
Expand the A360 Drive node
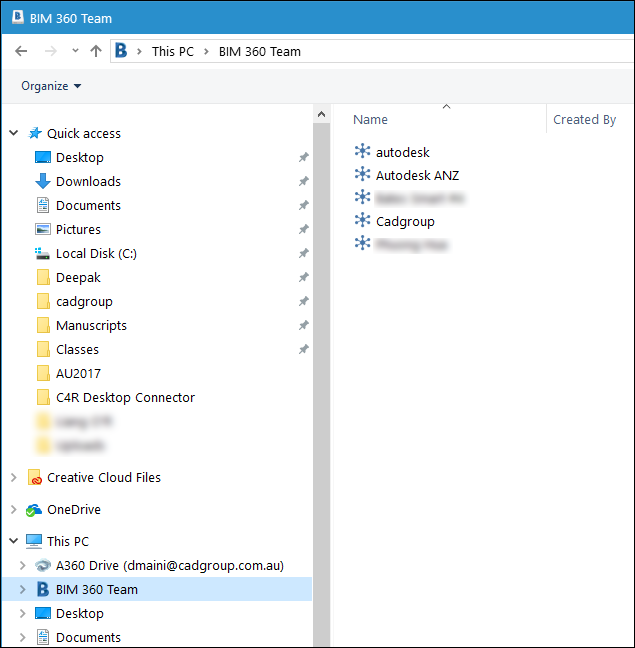click(x=23, y=565)
